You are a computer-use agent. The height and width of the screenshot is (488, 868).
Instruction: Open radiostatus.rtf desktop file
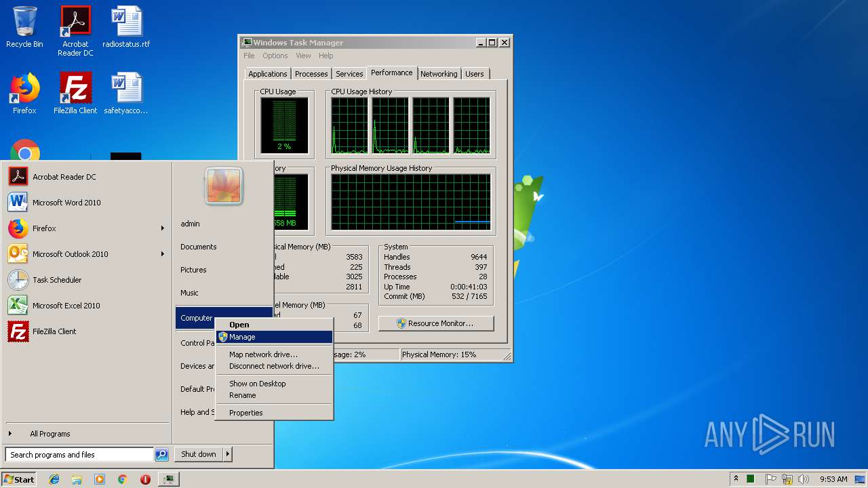[126, 27]
